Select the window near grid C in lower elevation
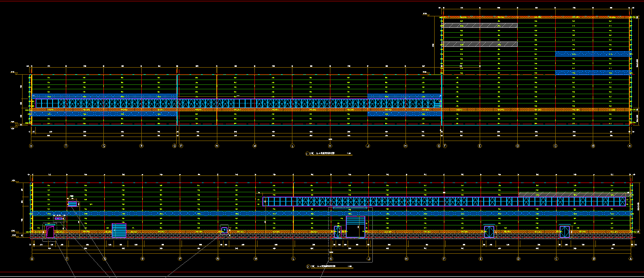 (x=564, y=232)
